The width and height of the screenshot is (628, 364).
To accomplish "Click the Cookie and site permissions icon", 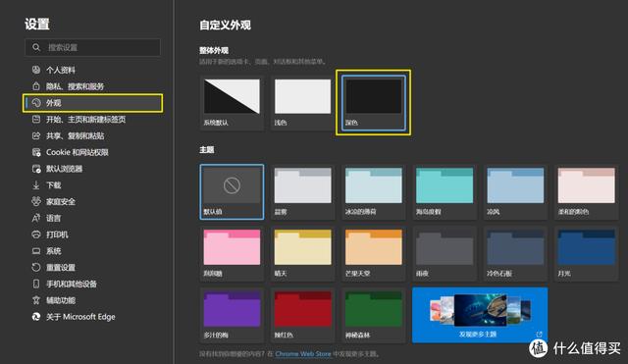I will 36,152.
